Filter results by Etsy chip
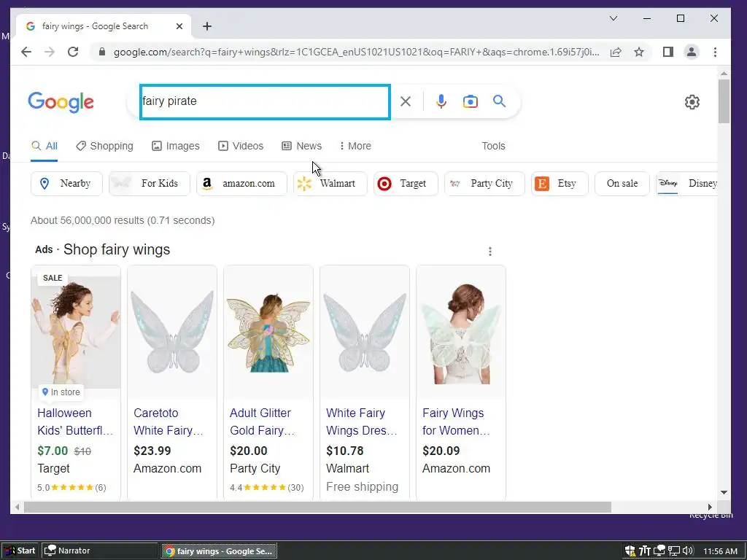747x560 pixels. pyautogui.click(x=560, y=184)
